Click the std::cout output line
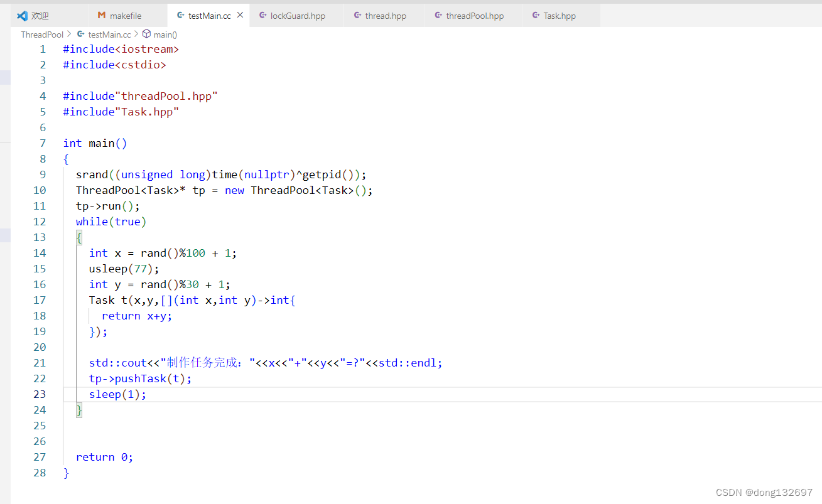The image size is (822, 504). click(266, 363)
